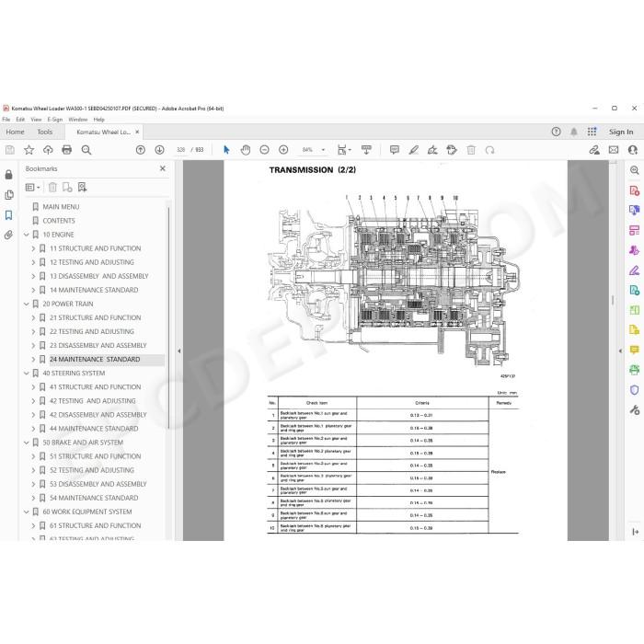Click the stamp tool icon

coord(452,150)
